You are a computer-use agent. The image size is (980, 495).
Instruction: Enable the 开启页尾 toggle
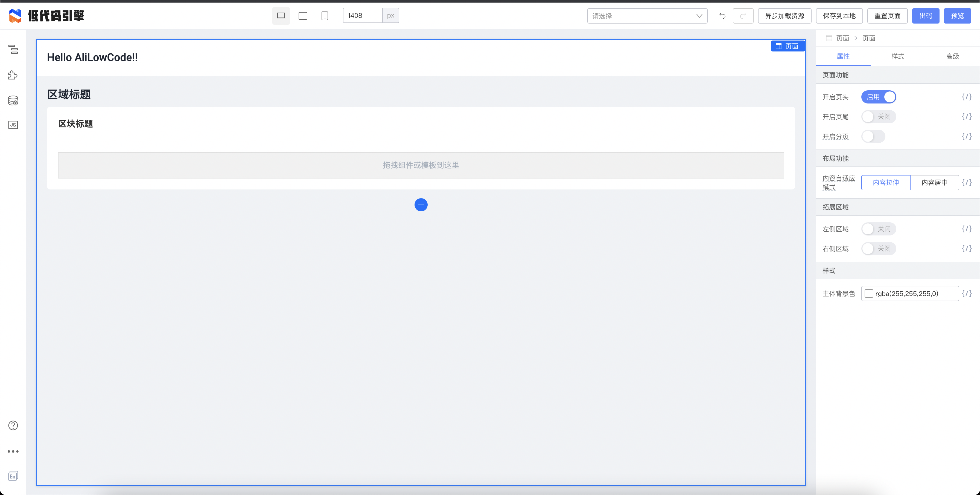[x=879, y=117]
